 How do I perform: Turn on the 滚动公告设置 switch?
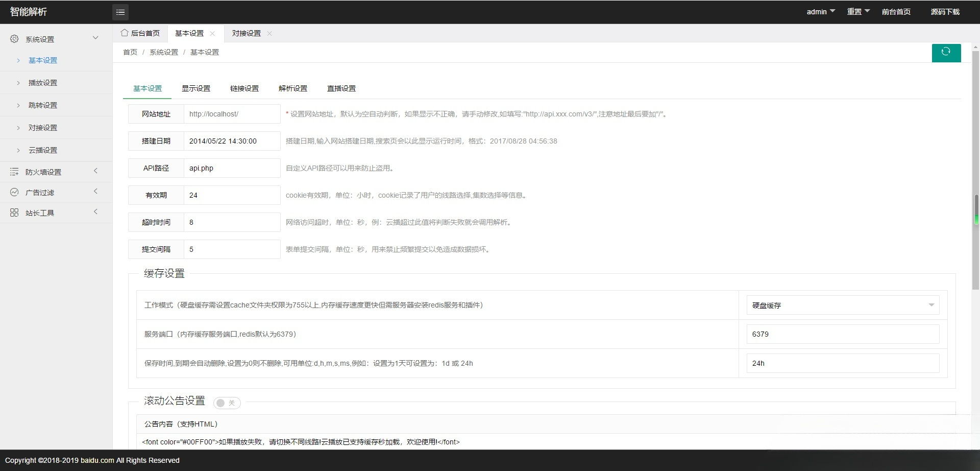227,403
